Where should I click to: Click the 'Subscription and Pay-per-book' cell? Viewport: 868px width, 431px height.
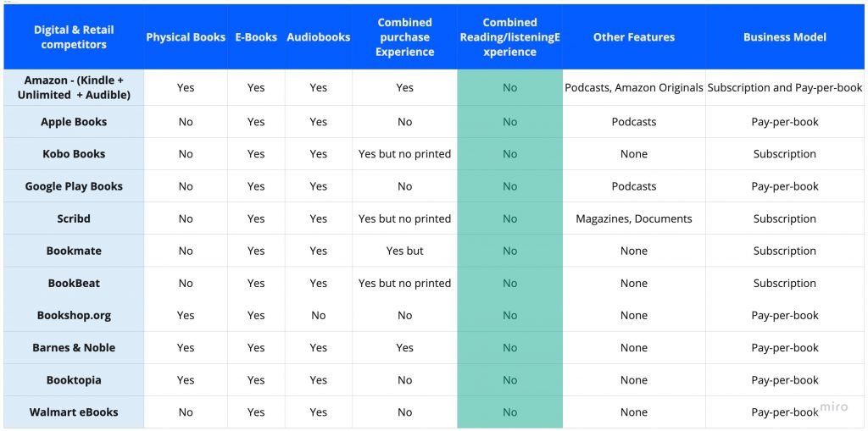tap(785, 87)
